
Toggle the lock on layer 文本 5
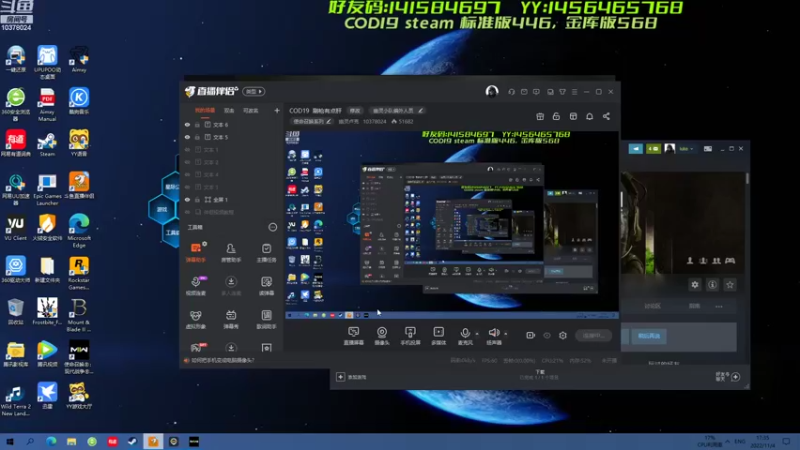pyautogui.click(x=197, y=137)
